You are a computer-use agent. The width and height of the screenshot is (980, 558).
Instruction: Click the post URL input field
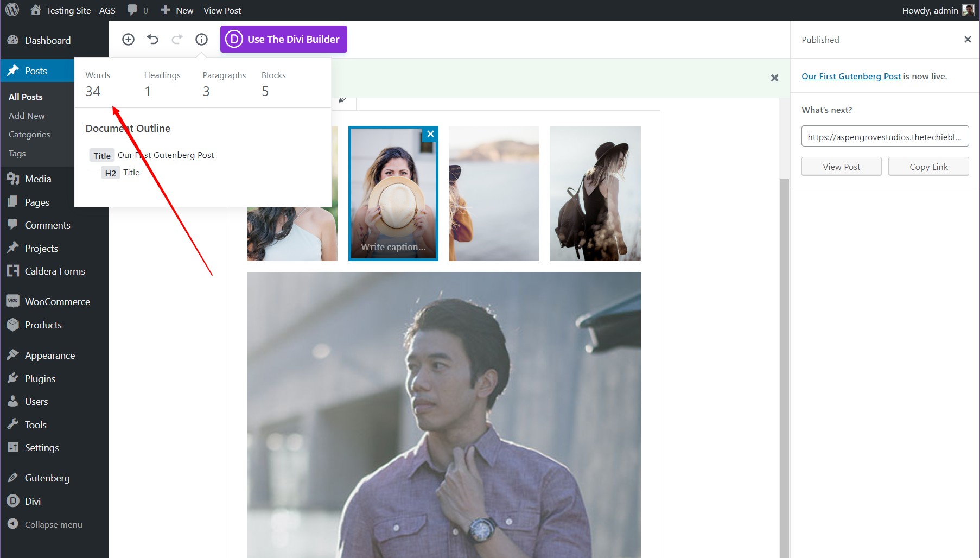[884, 137]
